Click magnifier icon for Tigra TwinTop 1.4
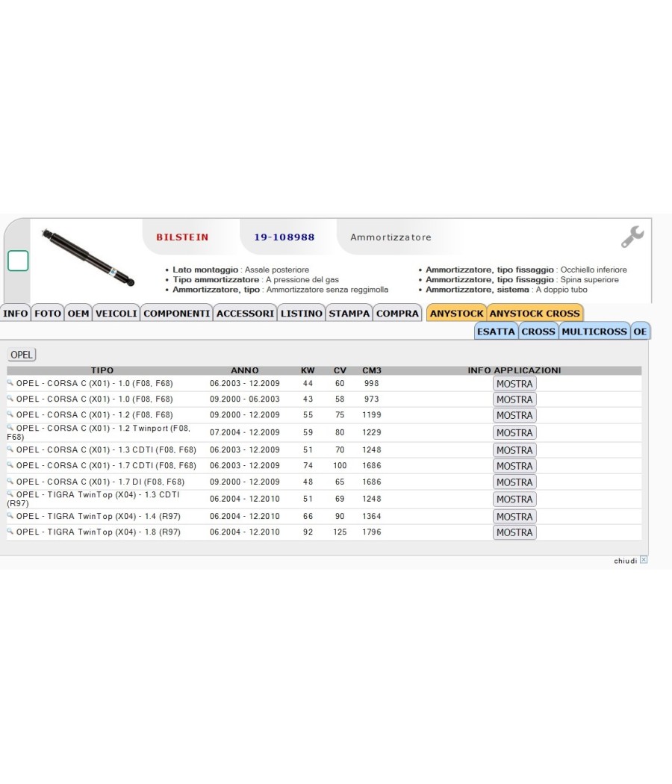 point(10,515)
